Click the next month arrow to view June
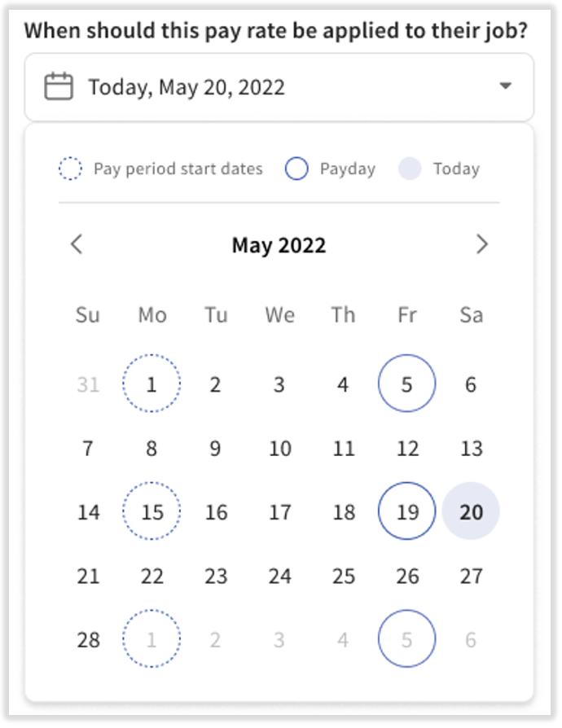The width and height of the screenshot is (562, 728). tap(482, 244)
